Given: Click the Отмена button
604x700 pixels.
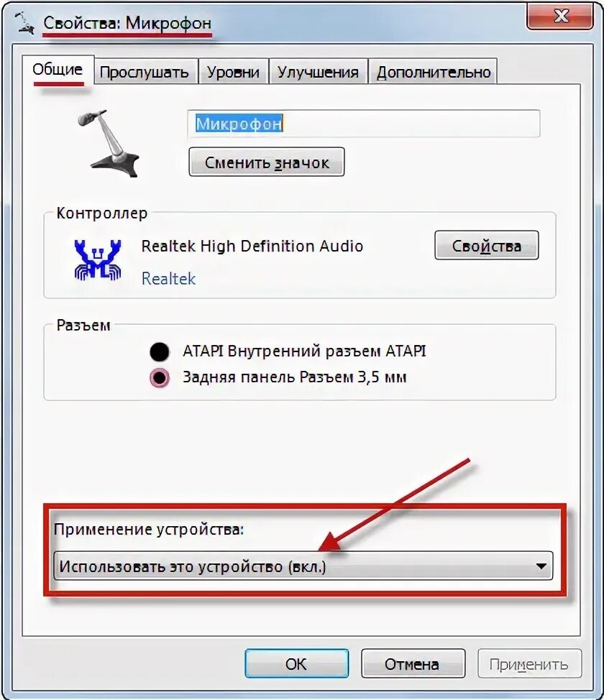Looking at the screenshot, I should pyautogui.click(x=413, y=664).
